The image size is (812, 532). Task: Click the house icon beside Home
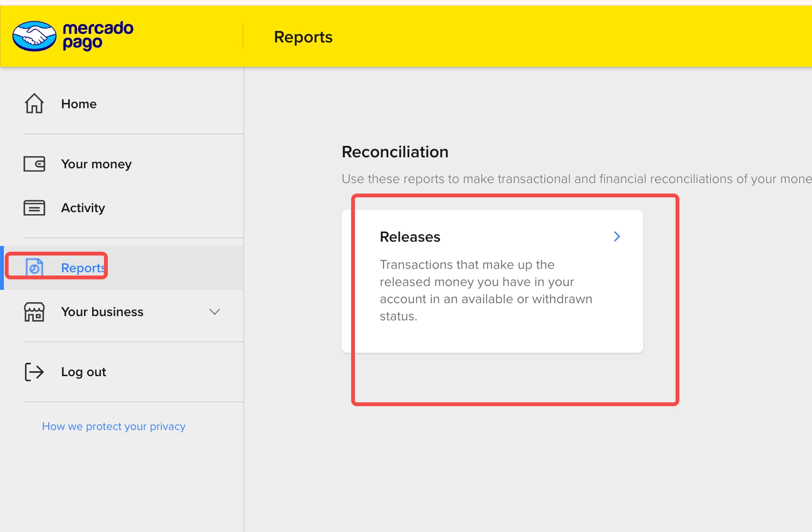click(34, 103)
